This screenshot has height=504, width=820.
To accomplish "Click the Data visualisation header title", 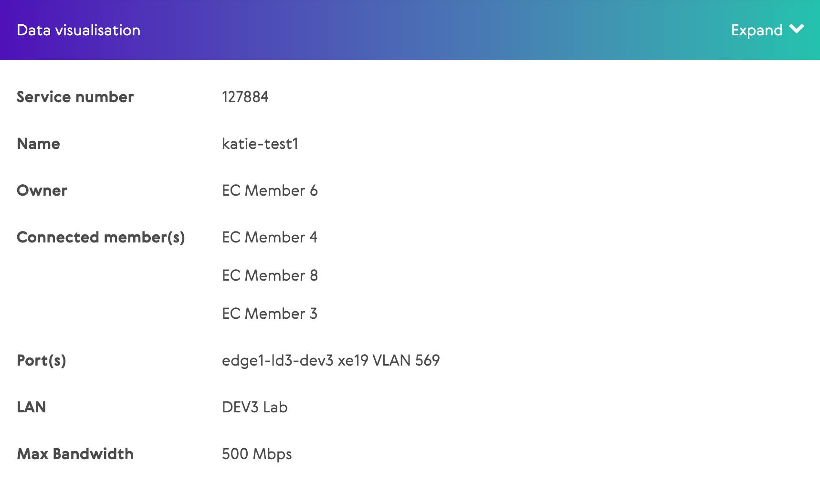I will click(x=78, y=30).
